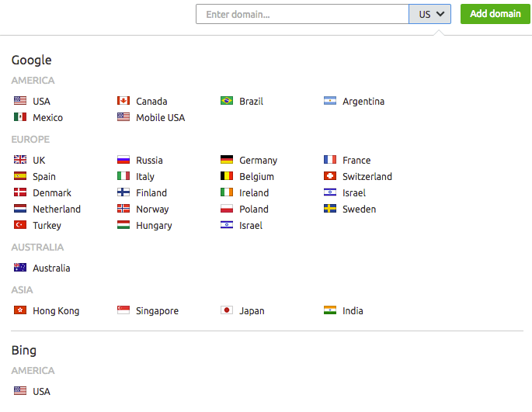Click the Spain flag icon
Screen dimensions: 532x412
point(20,176)
